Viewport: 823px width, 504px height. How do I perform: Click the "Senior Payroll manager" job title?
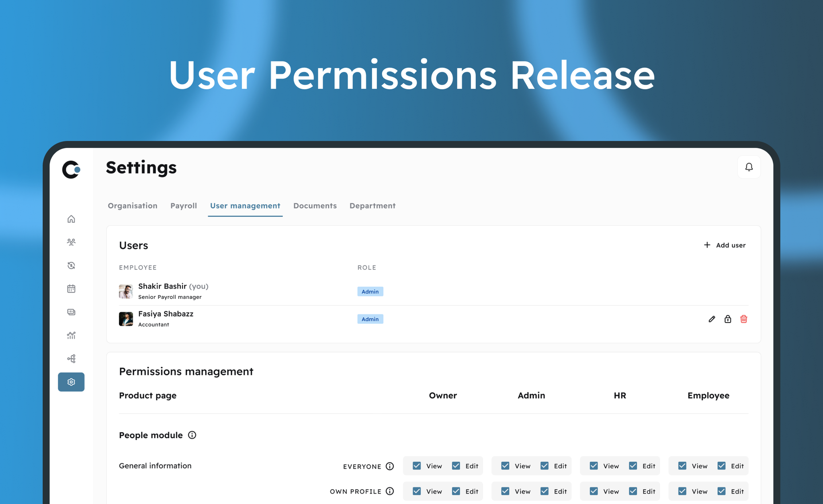coord(170,297)
